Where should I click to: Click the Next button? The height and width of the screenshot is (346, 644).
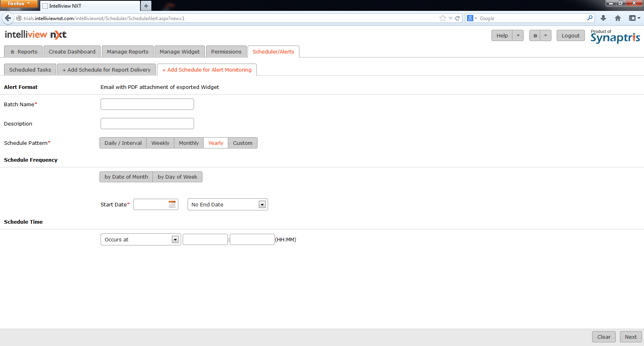(x=631, y=337)
